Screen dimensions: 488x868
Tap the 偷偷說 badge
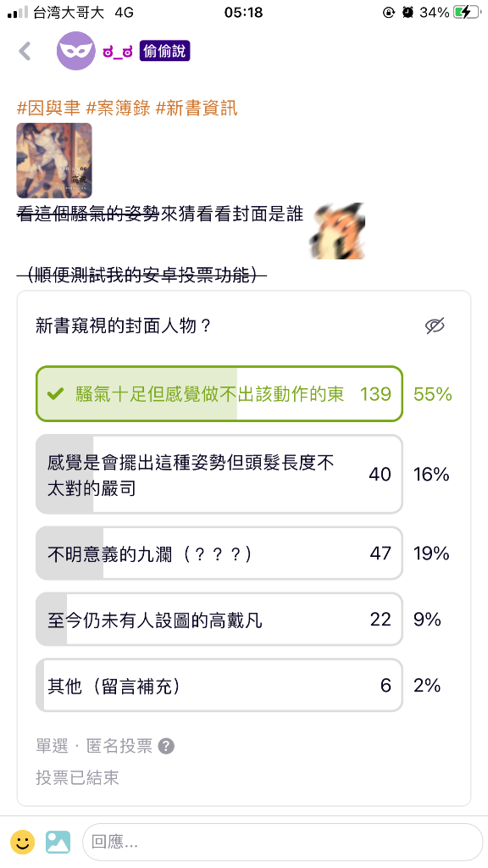(x=165, y=51)
